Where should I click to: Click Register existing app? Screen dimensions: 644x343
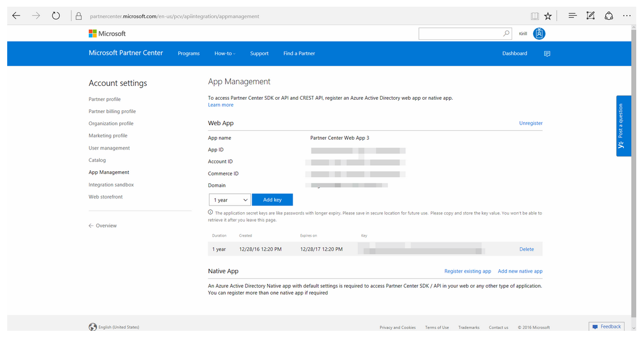[468, 271]
